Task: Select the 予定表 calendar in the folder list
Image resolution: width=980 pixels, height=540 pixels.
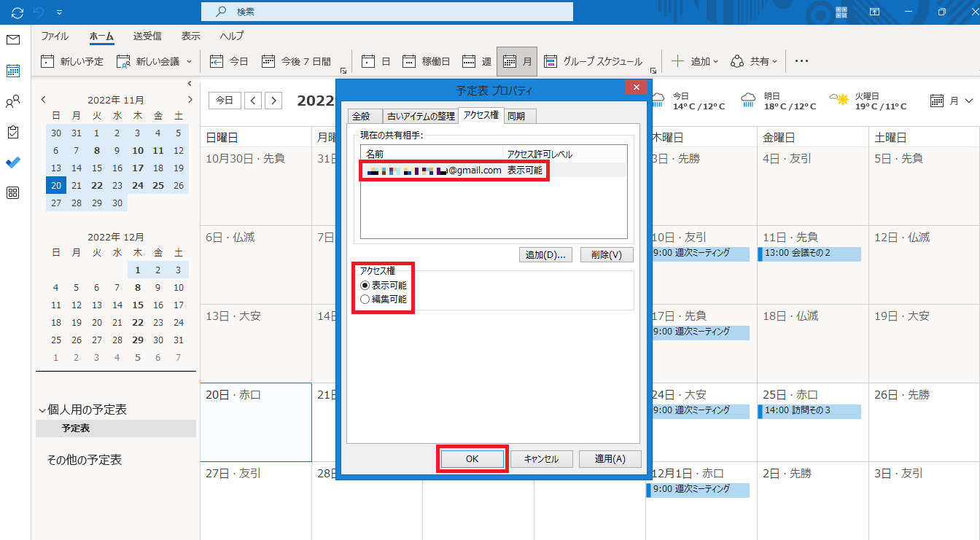Action: click(116, 429)
